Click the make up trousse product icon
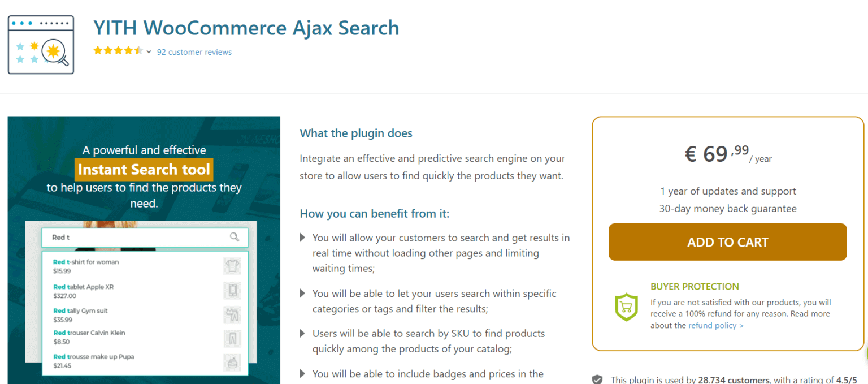This screenshot has height=384, width=868. point(232,362)
